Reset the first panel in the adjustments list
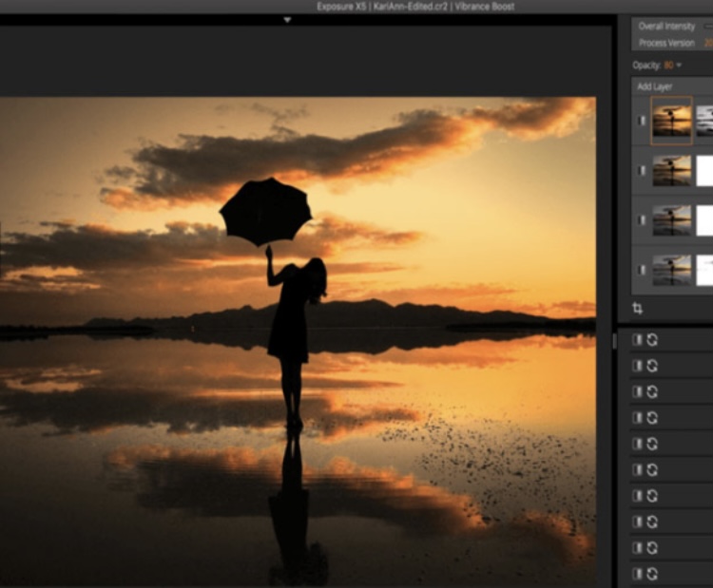The height and width of the screenshot is (588, 713). (652, 340)
